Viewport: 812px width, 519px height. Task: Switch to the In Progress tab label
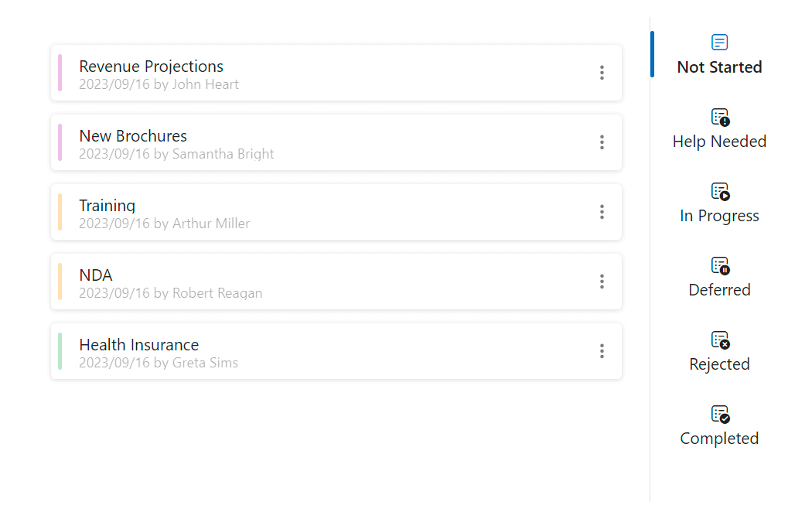[719, 216]
